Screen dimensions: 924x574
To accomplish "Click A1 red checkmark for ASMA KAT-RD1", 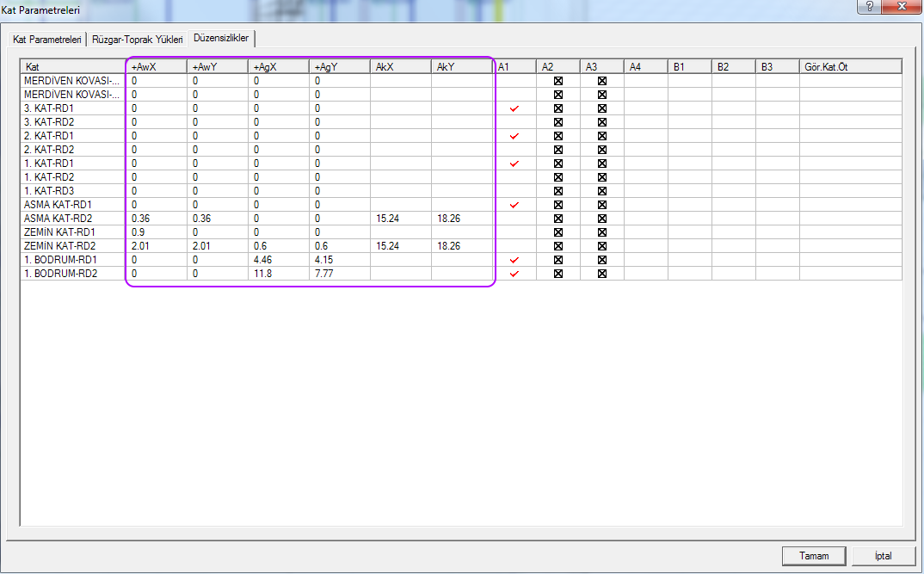I will coord(514,205).
